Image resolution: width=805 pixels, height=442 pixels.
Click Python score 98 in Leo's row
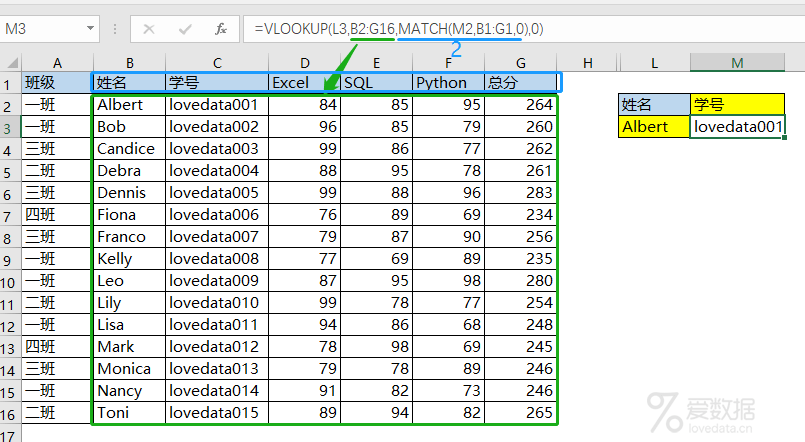point(448,281)
